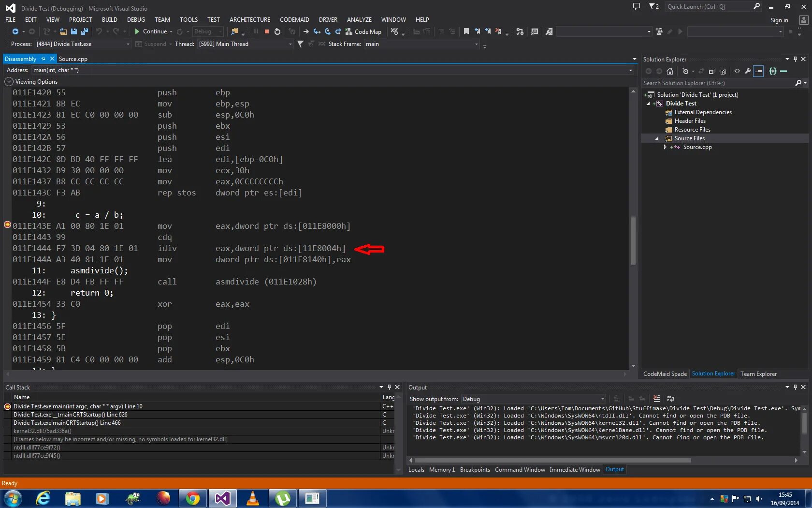This screenshot has width=812, height=508.
Task: Toggle Word Wrap in Output window
Action: coord(671,399)
